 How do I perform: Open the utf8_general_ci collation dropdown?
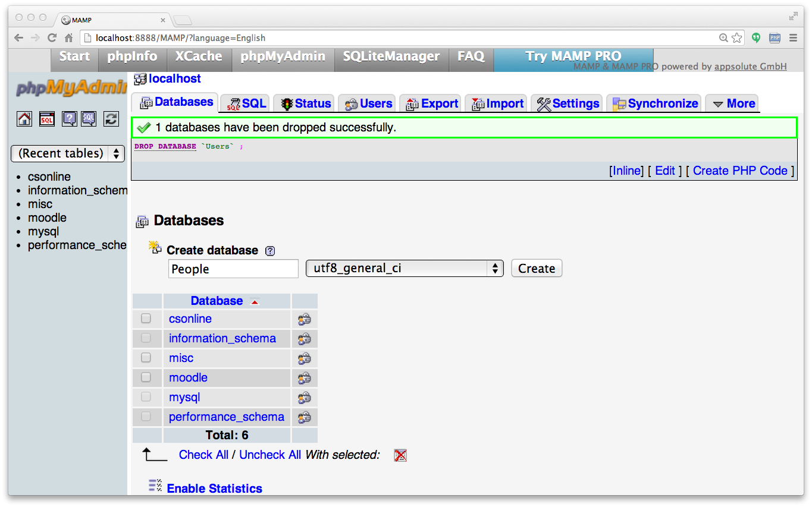coord(405,268)
